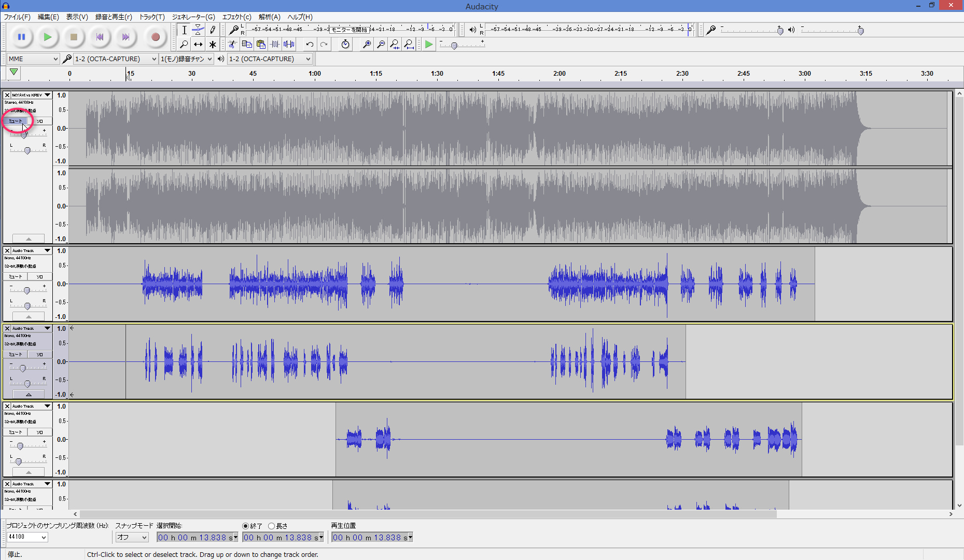
Task: Click the playback volume slider beside the mixer speaker
Action: pyautogui.click(x=832, y=31)
